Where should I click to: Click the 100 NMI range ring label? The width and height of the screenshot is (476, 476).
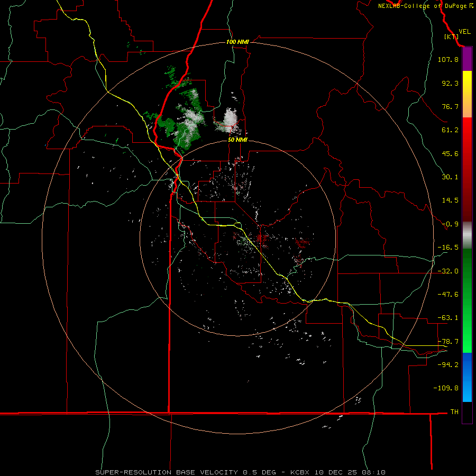(237, 42)
